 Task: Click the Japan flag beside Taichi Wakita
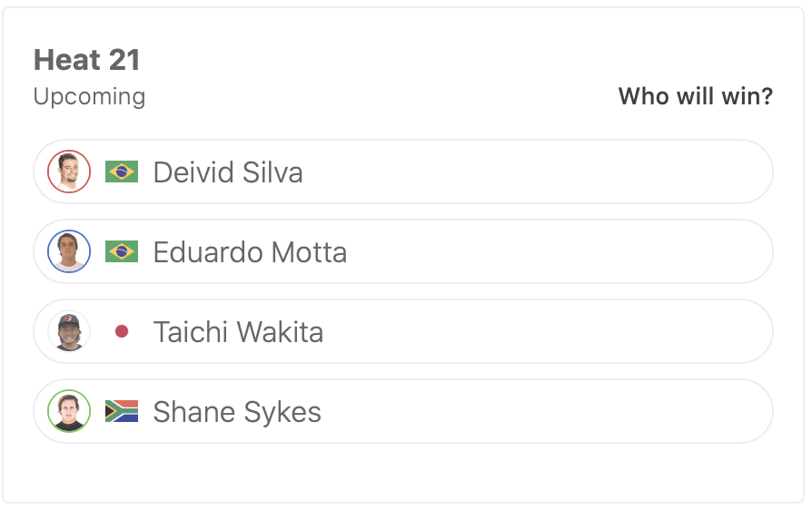click(x=122, y=332)
